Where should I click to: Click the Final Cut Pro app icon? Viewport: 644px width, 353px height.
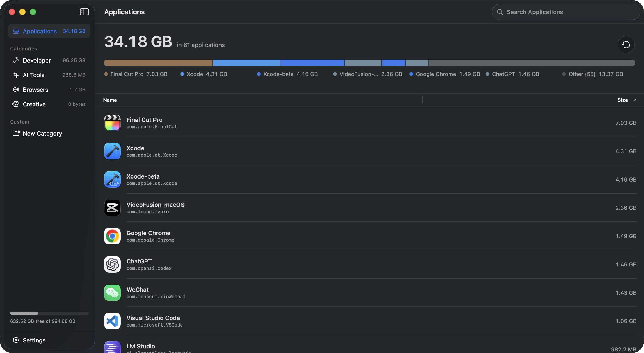click(112, 123)
